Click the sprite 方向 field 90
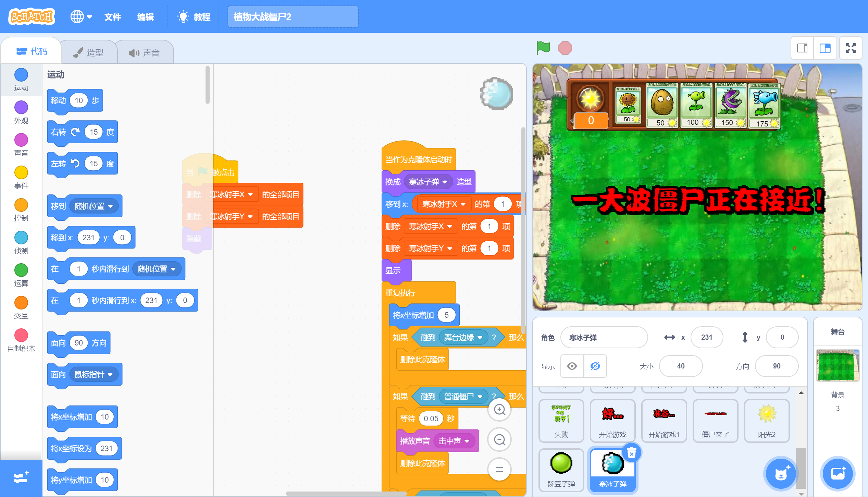The image size is (868, 497). 777,366
